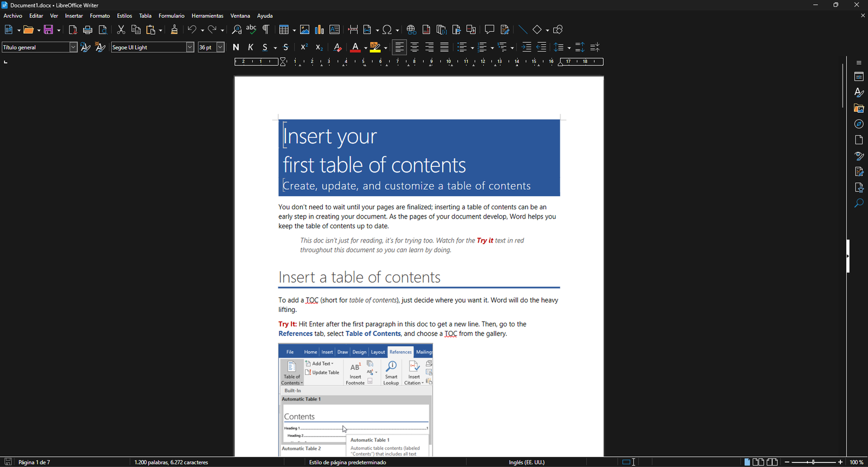Undo the last action
The width and height of the screenshot is (868, 467).
(x=192, y=30)
